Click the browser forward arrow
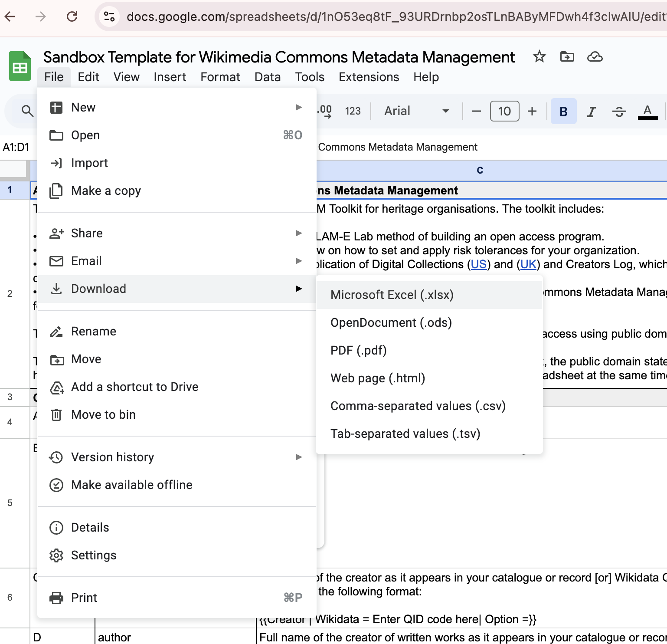667x644 pixels. (x=40, y=16)
